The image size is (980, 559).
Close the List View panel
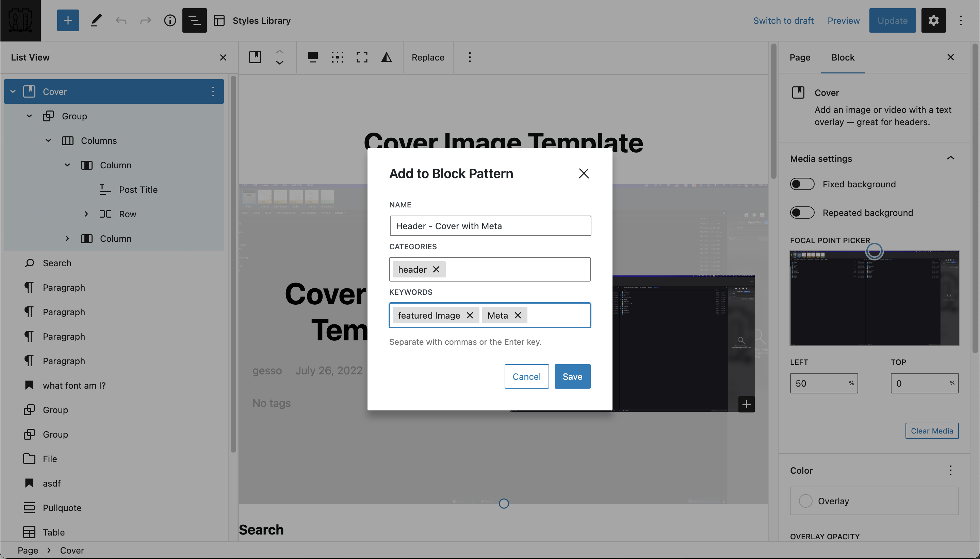[x=223, y=57]
